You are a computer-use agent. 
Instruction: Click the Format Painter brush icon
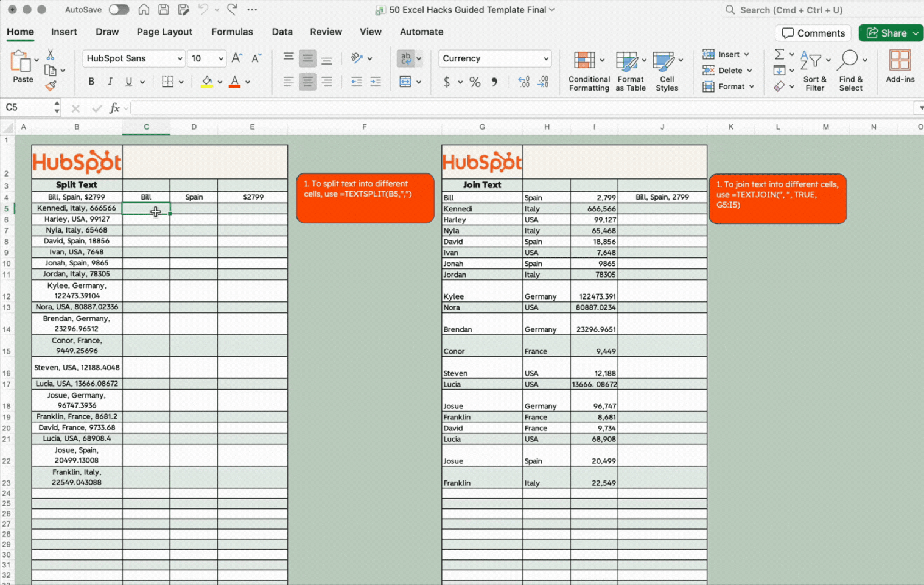point(51,86)
